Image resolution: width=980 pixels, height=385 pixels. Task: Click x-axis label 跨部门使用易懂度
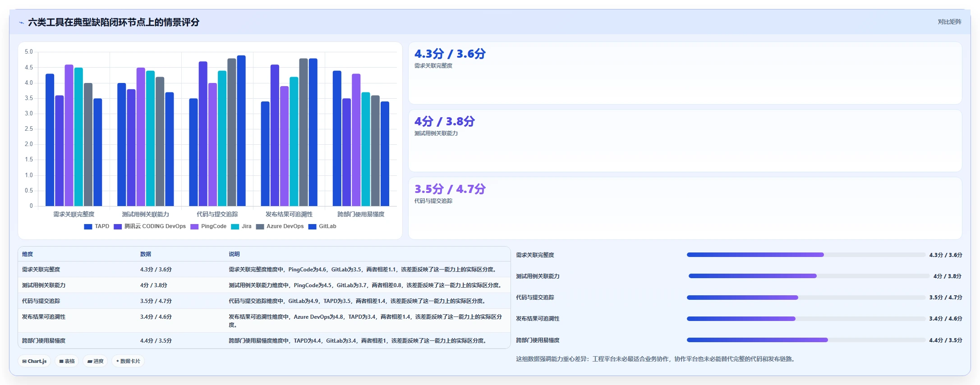[x=361, y=214]
